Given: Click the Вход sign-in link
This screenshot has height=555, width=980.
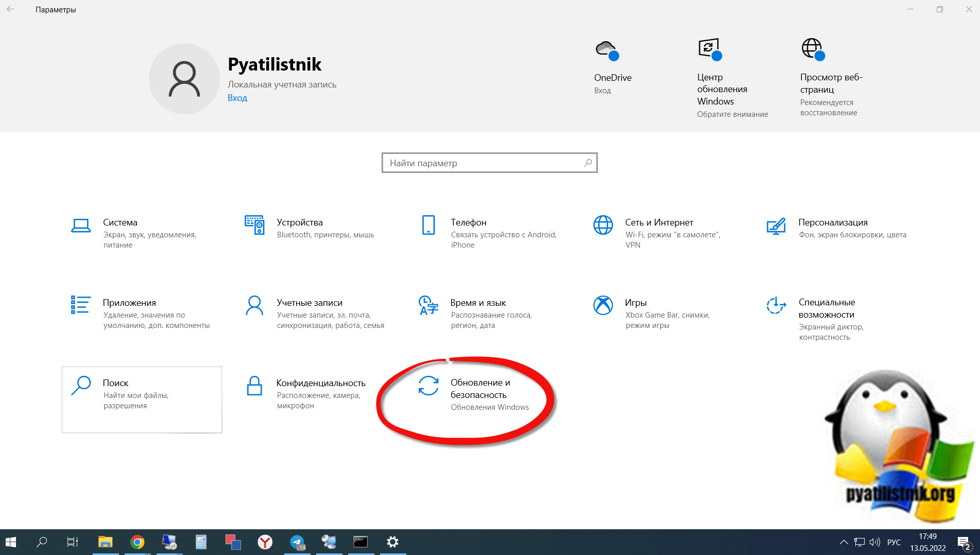Looking at the screenshot, I should coord(237,98).
